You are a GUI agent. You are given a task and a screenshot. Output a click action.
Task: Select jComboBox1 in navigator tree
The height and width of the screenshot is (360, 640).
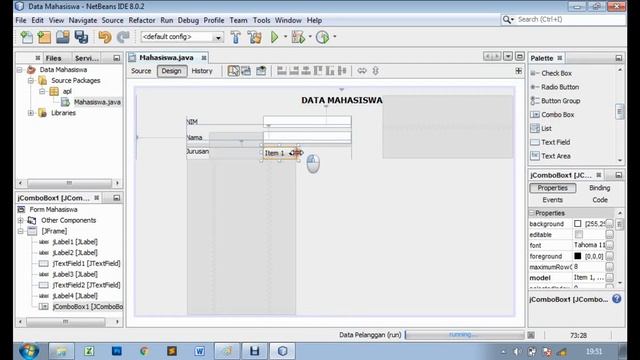pyautogui.click(x=81, y=307)
